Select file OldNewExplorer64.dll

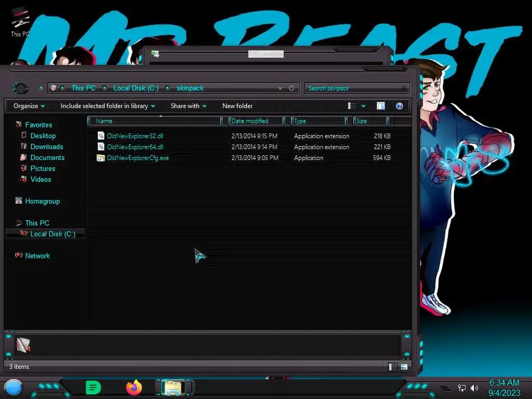point(135,147)
